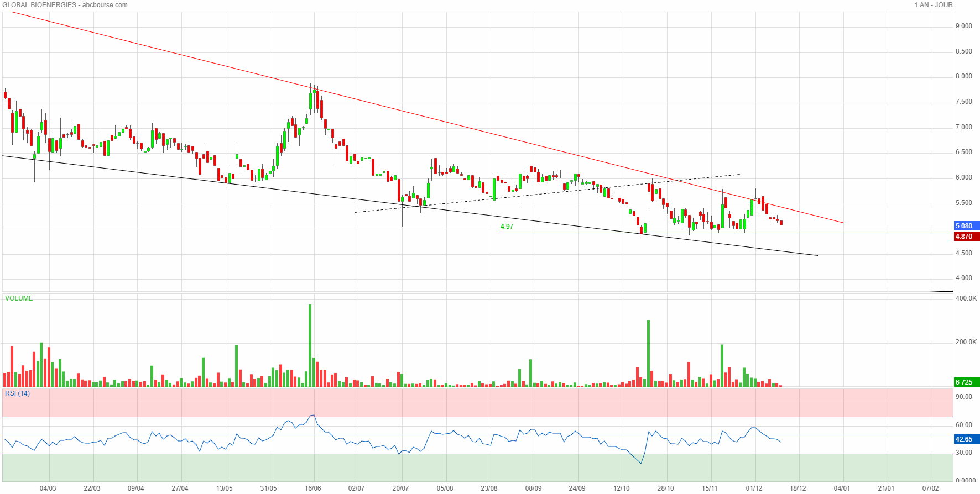Click the 18/12 date label
This screenshot has height=494, width=980.
point(798,488)
